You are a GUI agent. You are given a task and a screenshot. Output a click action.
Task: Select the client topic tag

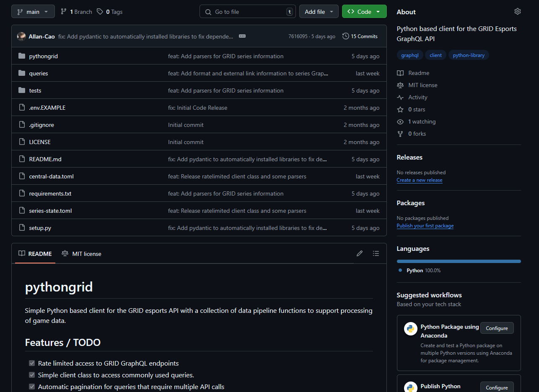tap(436, 55)
